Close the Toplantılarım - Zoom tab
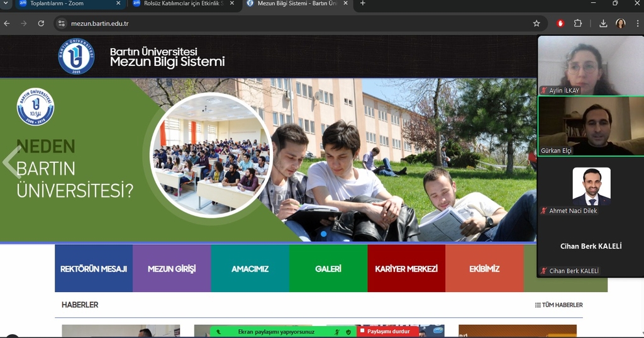The width and height of the screenshot is (644, 338). pyautogui.click(x=118, y=3)
